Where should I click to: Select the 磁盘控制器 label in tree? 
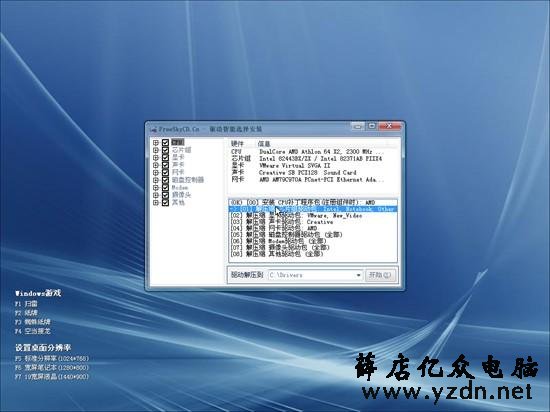click(188, 180)
